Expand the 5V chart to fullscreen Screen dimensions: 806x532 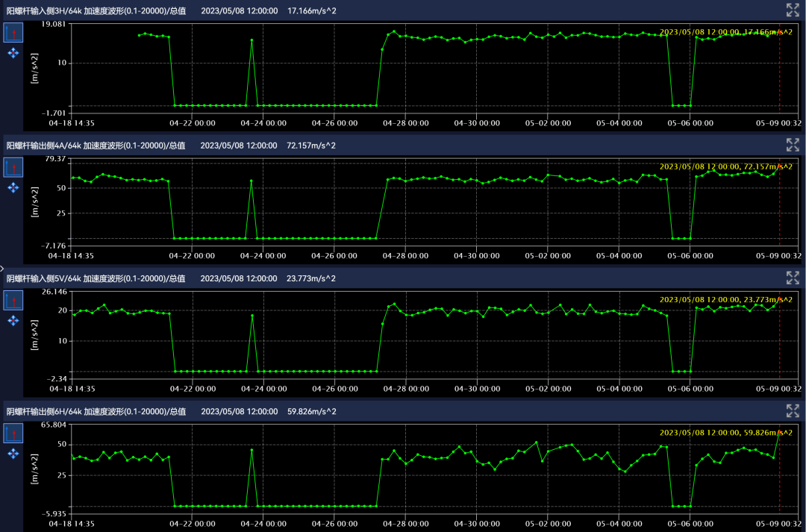[793, 278]
